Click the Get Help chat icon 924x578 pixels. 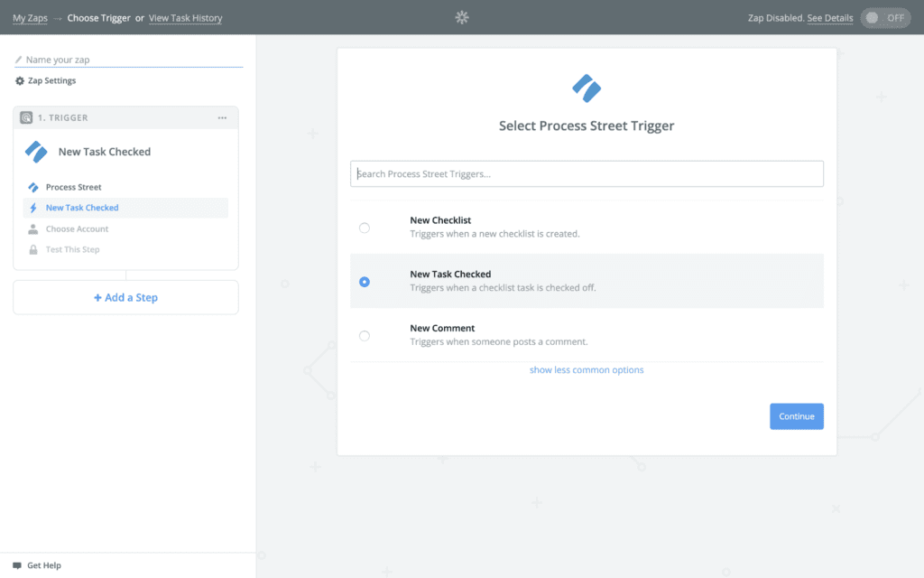tap(17, 565)
